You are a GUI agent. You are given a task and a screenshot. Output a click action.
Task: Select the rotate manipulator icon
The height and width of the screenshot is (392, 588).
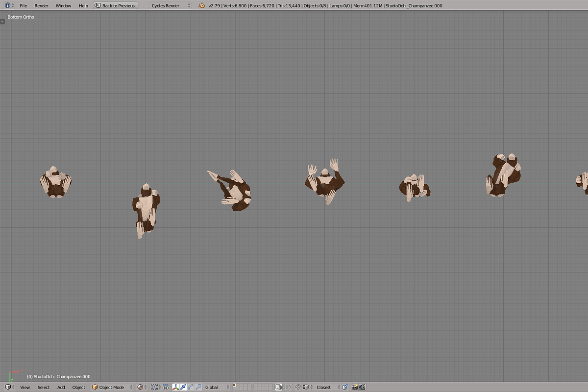pos(191,387)
